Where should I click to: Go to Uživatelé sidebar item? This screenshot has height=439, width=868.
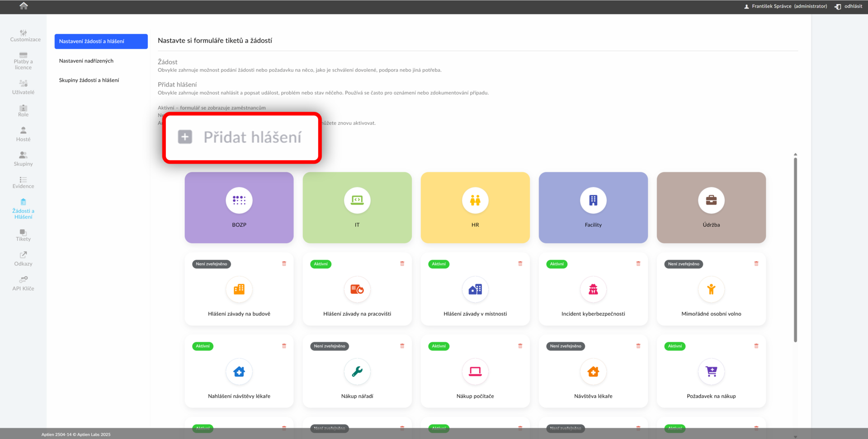(23, 87)
